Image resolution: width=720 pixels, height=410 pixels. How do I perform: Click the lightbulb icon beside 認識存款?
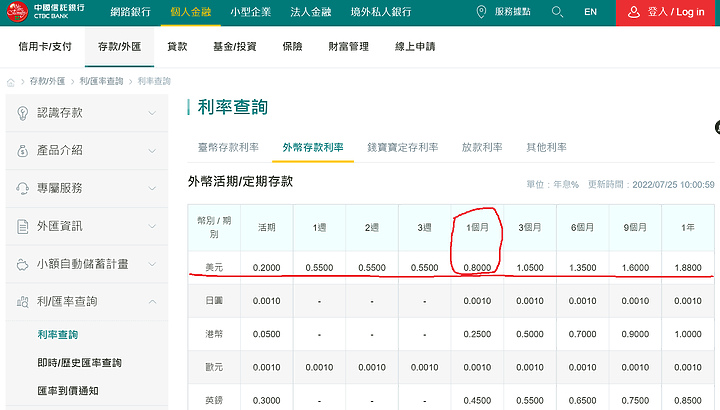pos(22,113)
